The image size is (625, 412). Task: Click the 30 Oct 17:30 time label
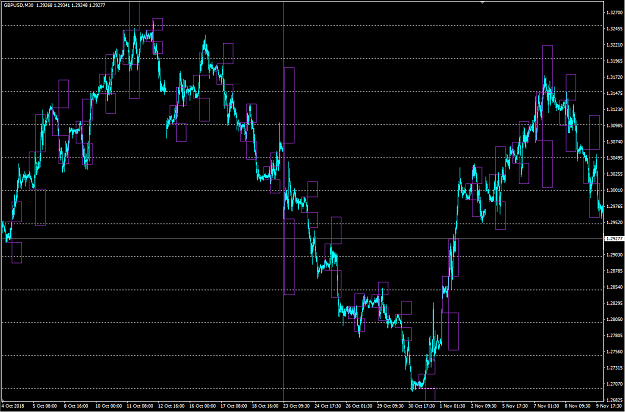click(x=420, y=406)
